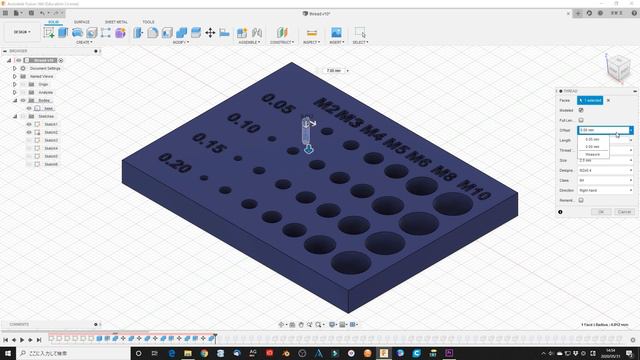Click the Create Sketch tool icon
640x360 pixels.
click(49, 33)
